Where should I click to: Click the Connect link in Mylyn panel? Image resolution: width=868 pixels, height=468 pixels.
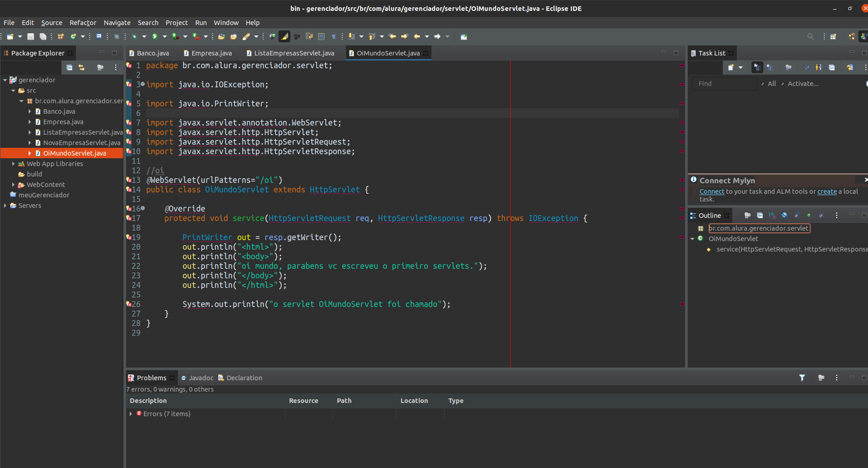click(x=712, y=191)
